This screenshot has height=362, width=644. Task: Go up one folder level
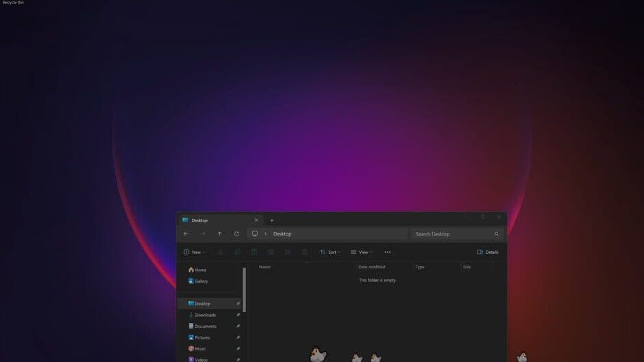[x=220, y=234]
